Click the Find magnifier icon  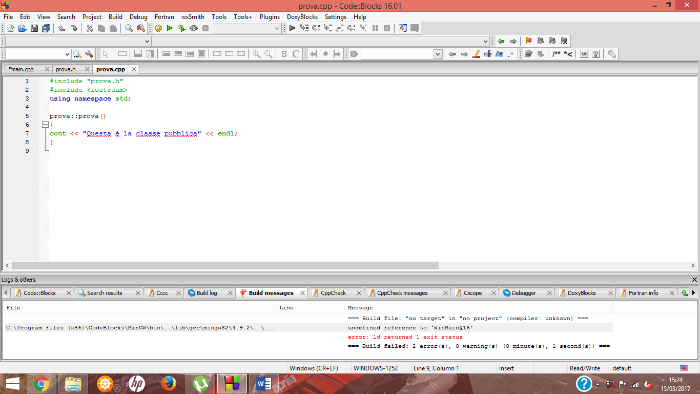point(129,28)
